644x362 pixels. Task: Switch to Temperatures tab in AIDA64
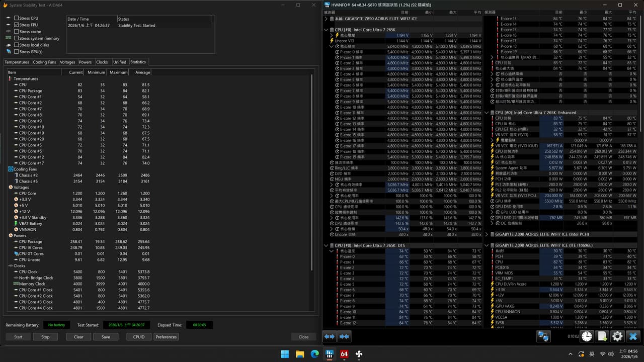coord(17,62)
